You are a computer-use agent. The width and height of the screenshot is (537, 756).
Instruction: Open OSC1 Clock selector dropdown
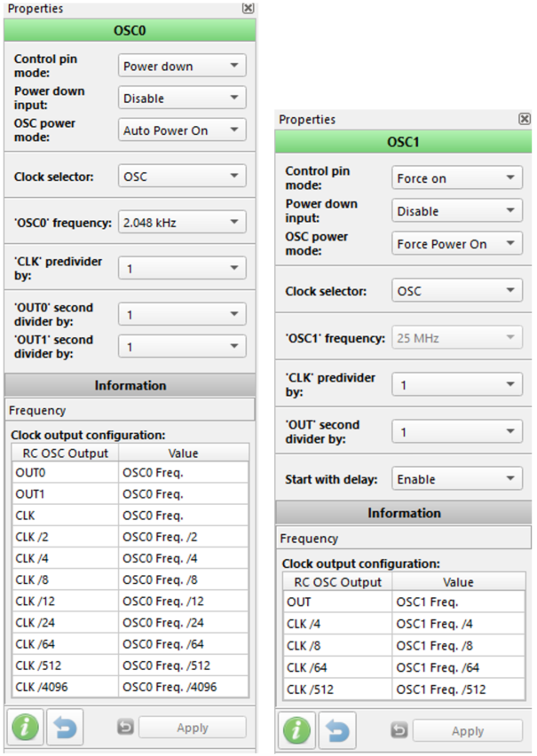point(456,291)
